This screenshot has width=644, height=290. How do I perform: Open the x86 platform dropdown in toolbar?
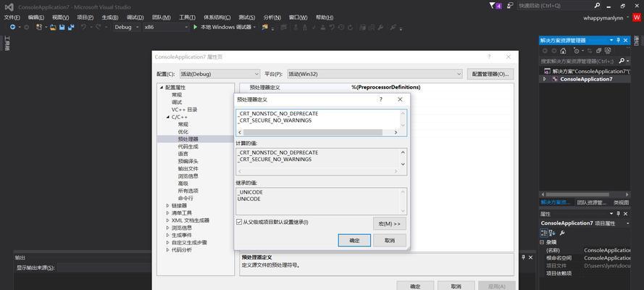click(x=185, y=27)
